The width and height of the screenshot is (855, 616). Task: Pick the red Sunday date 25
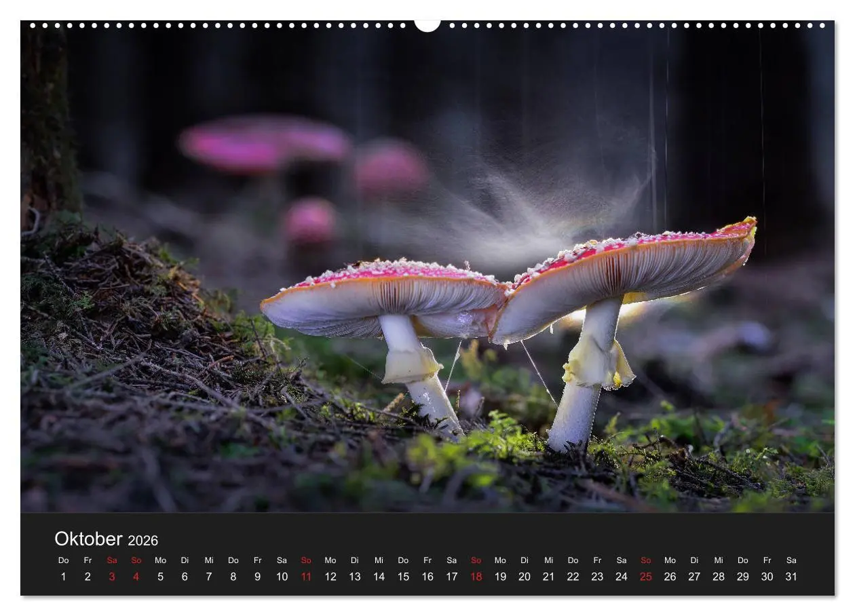point(646,577)
